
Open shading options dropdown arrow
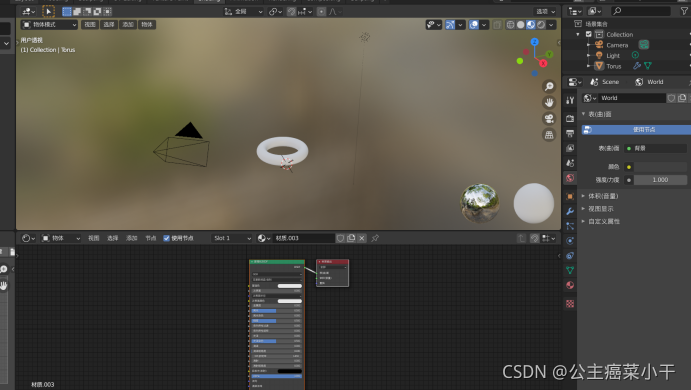pyautogui.click(x=551, y=25)
